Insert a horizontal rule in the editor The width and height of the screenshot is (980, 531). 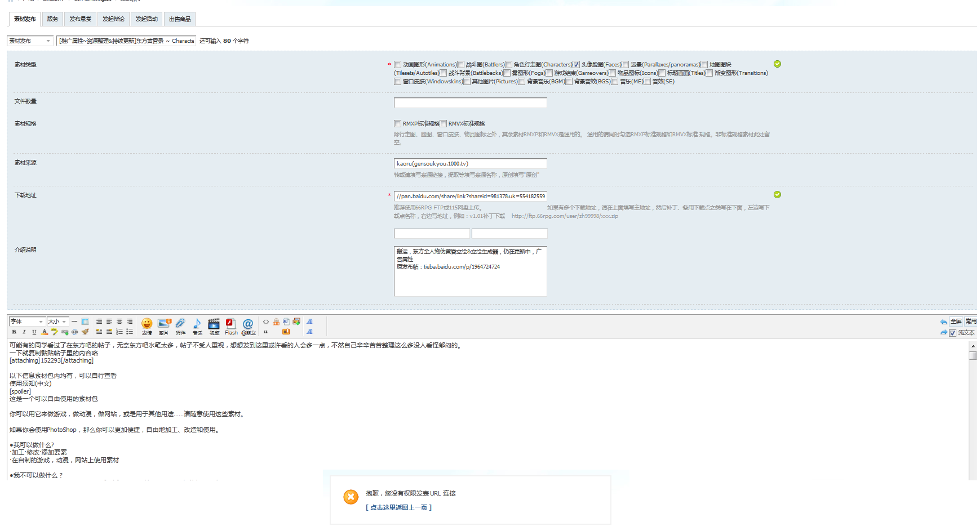pyautogui.click(x=74, y=322)
